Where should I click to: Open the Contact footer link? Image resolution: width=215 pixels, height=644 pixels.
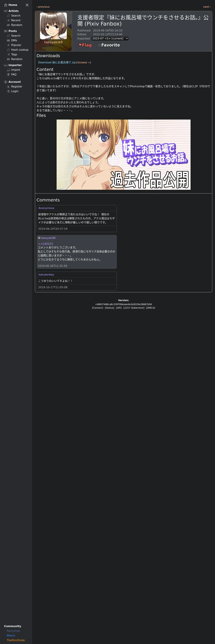point(98,308)
